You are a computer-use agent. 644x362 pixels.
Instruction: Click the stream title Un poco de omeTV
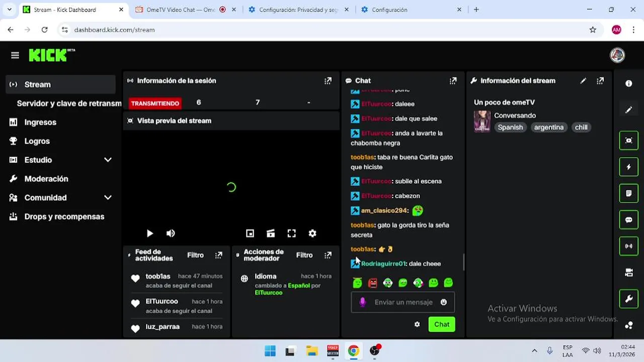pos(504,103)
